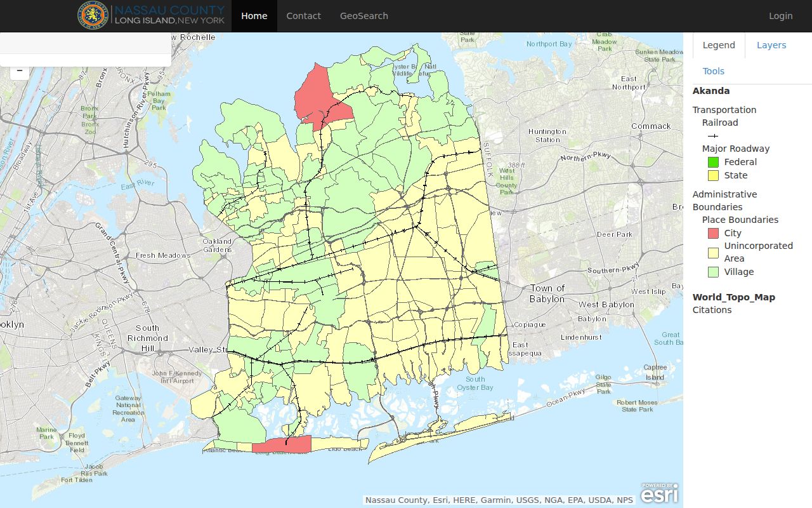This screenshot has height=508, width=812.
Task: Click the Village light green swatch
Action: click(713, 272)
